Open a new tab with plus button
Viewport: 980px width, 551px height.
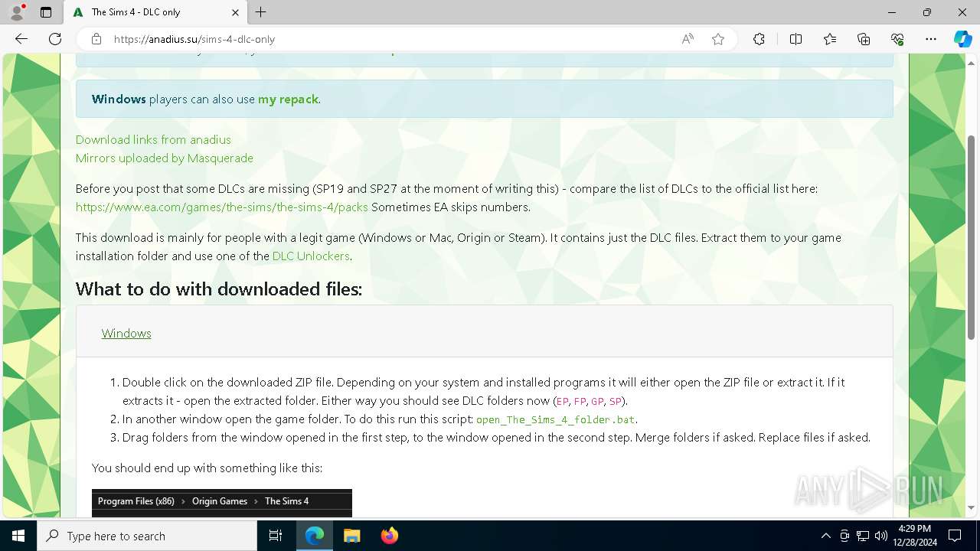point(261,12)
